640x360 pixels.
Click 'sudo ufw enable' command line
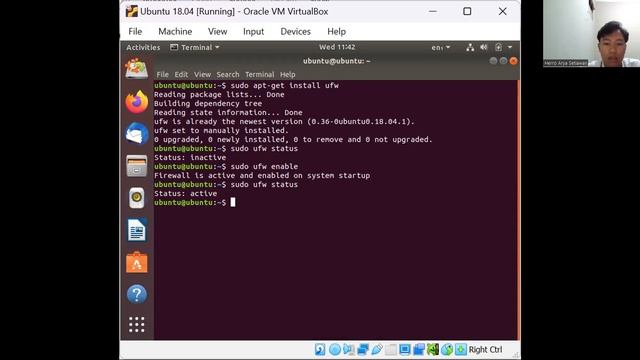tap(264, 167)
